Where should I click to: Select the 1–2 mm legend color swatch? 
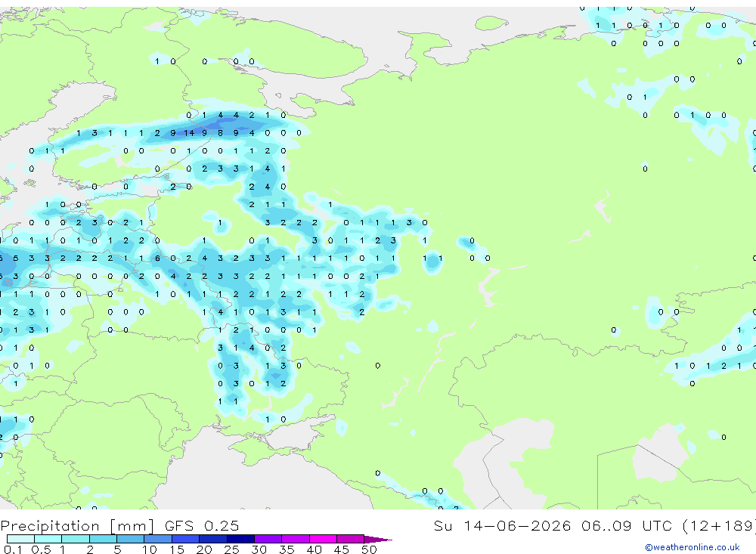click(76, 539)
